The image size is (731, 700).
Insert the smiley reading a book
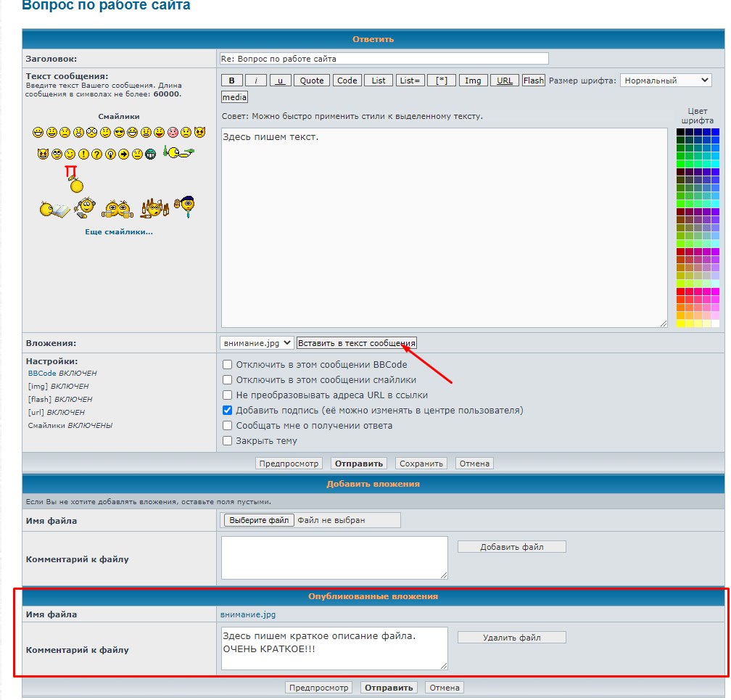point(54,210)
